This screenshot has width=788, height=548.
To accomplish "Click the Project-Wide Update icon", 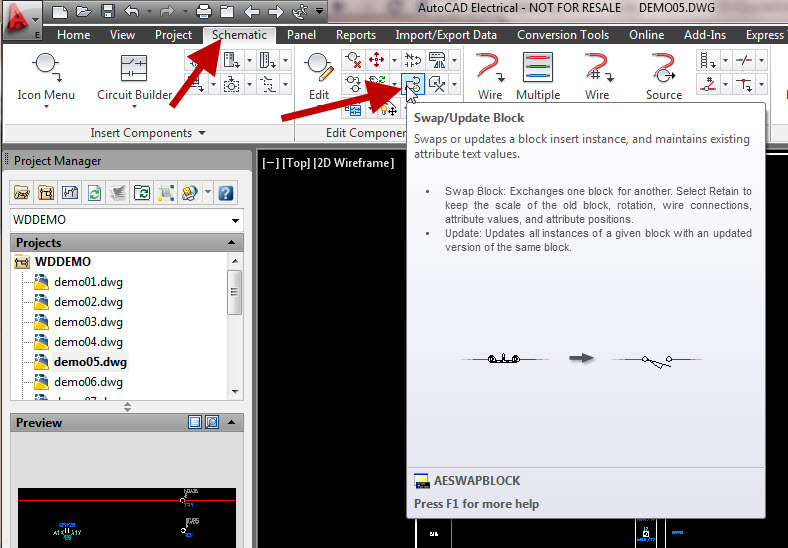I will 142,193.
